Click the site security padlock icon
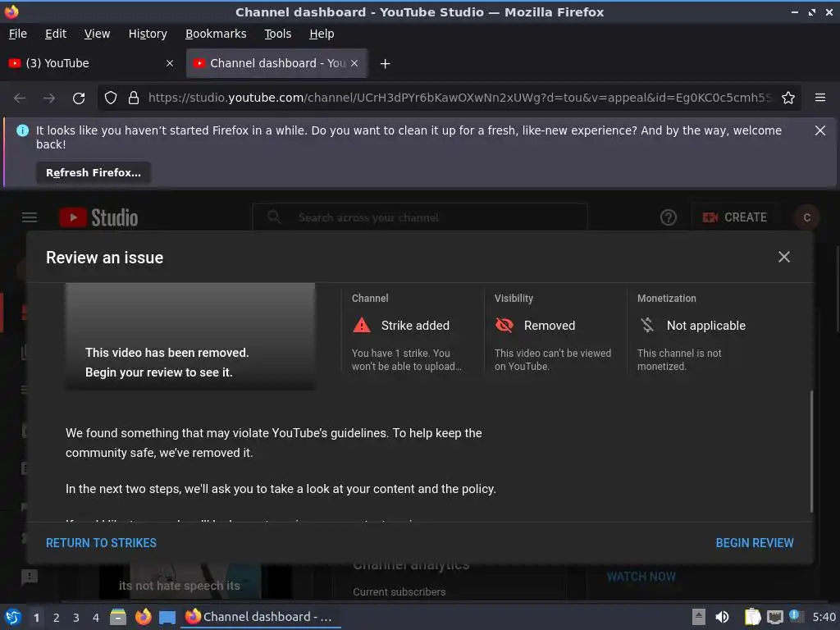 134,98
